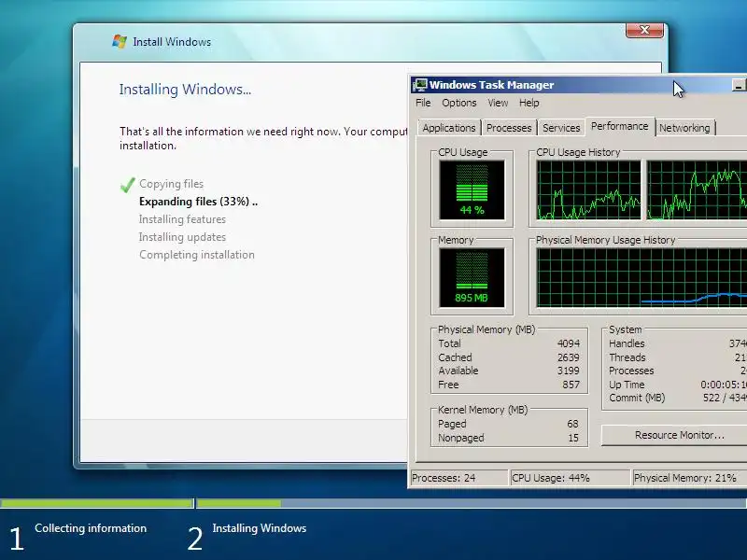Click the 'Expanding files (33%)' step text
Viewport: 747px width, 560px height.
[198, 202]
